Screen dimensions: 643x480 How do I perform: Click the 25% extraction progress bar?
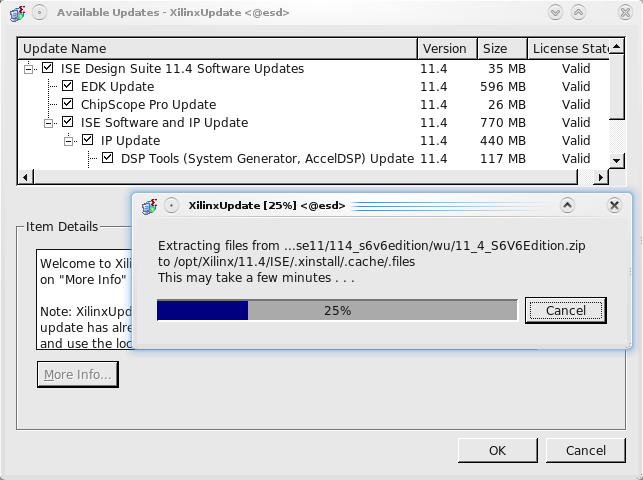tap(336, 311)
